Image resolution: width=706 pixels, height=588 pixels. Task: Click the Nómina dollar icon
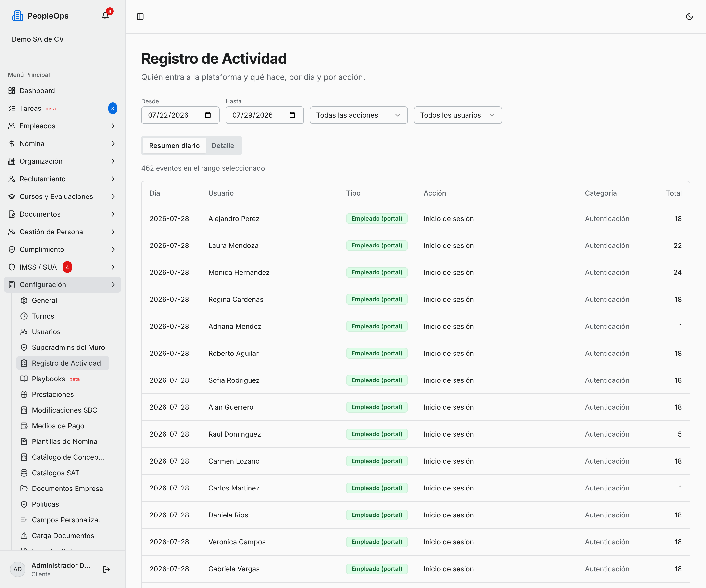click(12, 144)
